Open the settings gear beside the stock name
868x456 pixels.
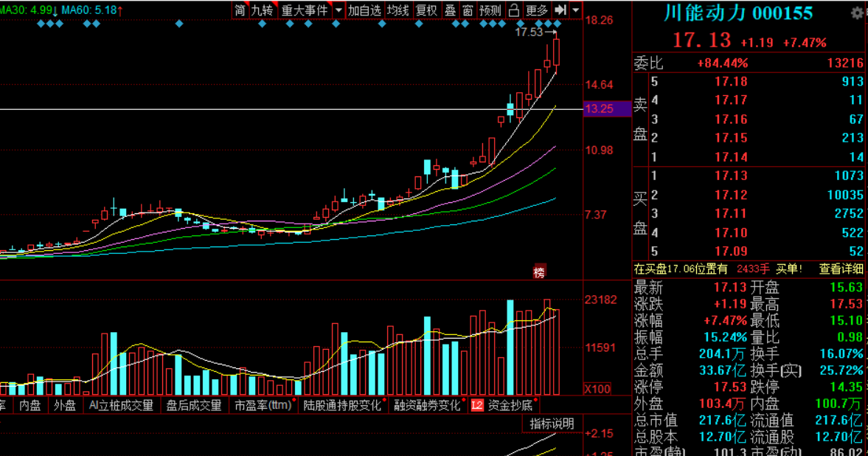coord(855,13)
